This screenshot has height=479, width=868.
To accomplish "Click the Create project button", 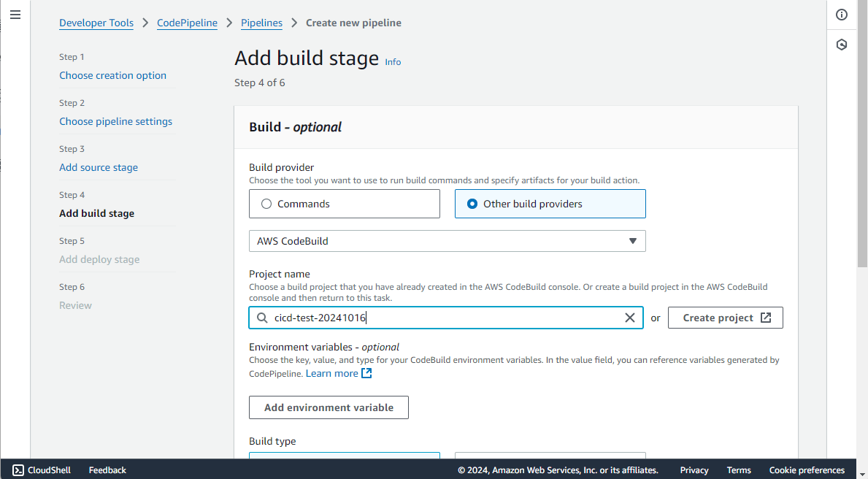I will 725,318.
